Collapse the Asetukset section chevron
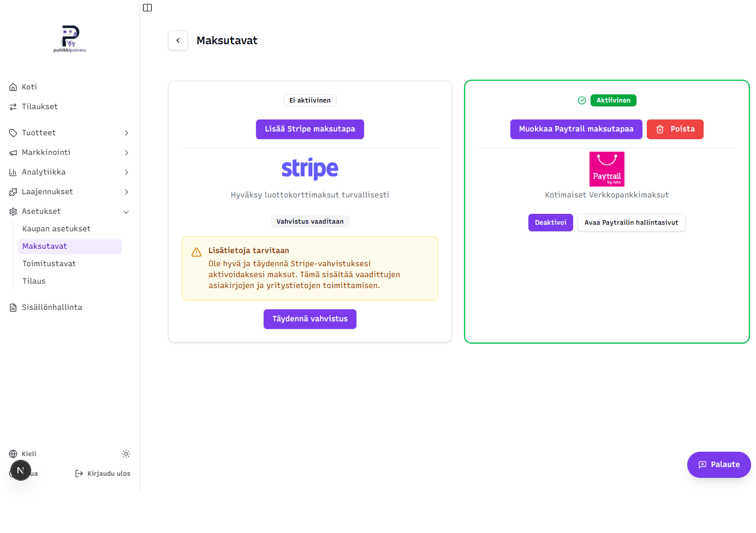This screenshot has height=533, width=756. (126, 212)
